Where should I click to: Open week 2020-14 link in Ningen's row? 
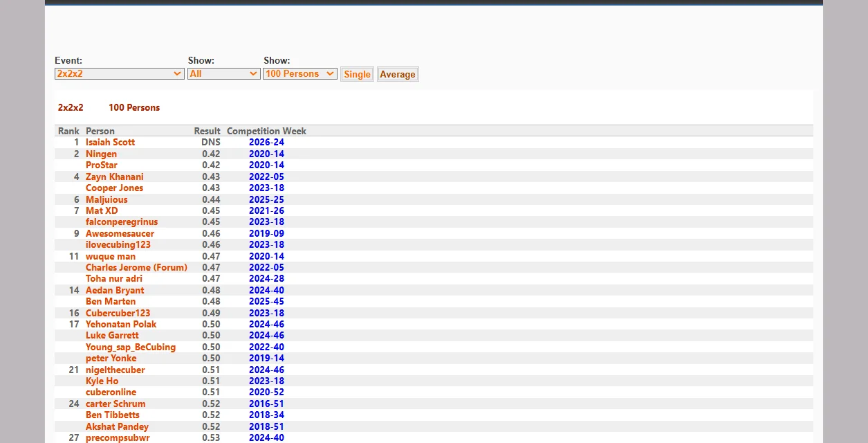(x=266, y=154)
